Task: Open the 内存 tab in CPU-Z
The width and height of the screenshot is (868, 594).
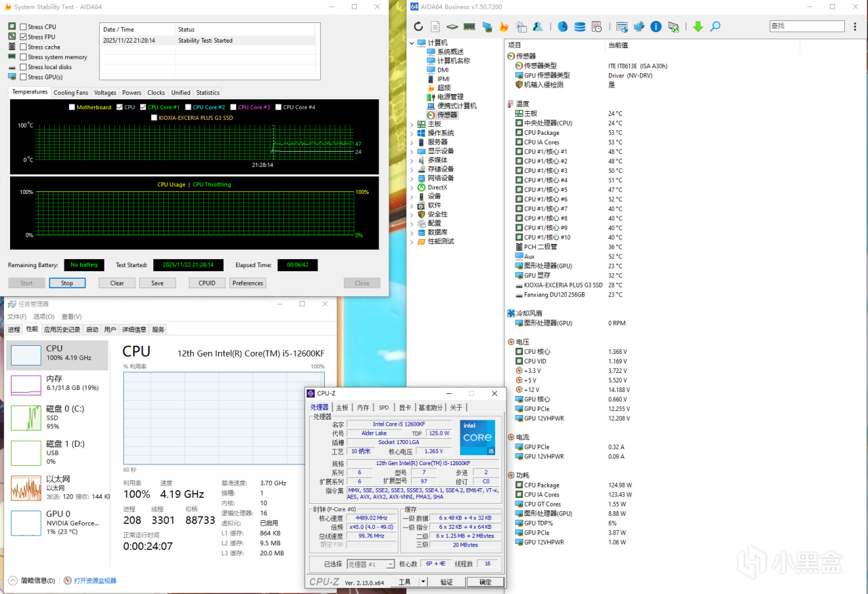Action: [363, 408]
